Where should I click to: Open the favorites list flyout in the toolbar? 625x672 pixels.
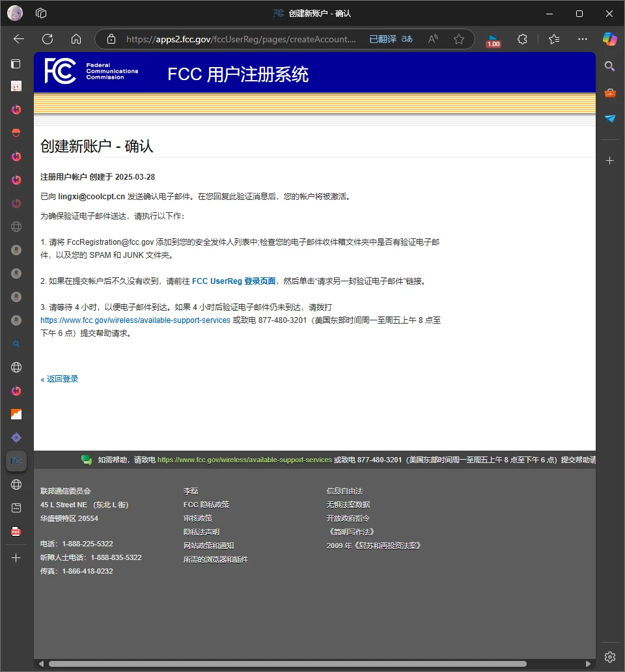tap(553, 39)
